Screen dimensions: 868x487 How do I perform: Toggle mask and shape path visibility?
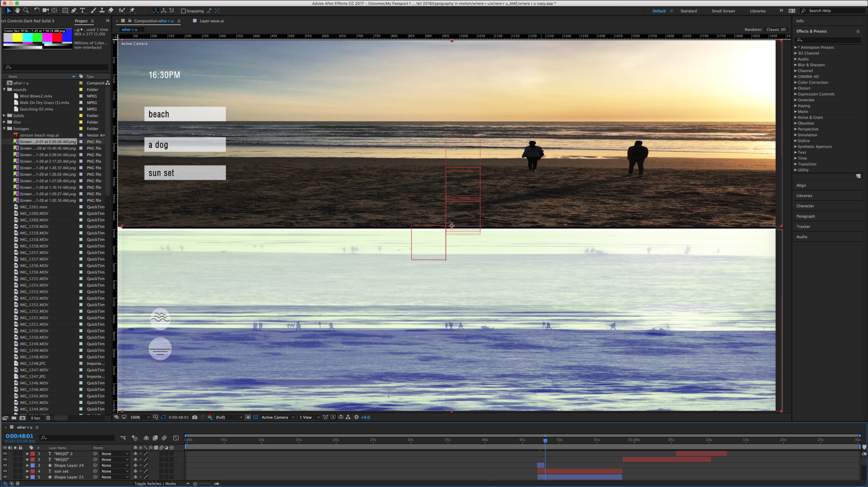click(163, 417)
